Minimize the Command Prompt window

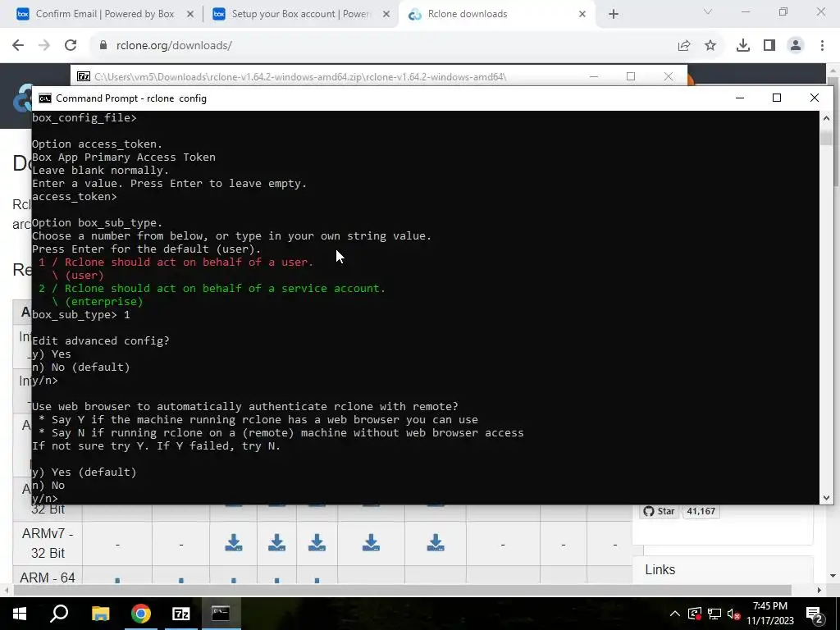[740, 98]
